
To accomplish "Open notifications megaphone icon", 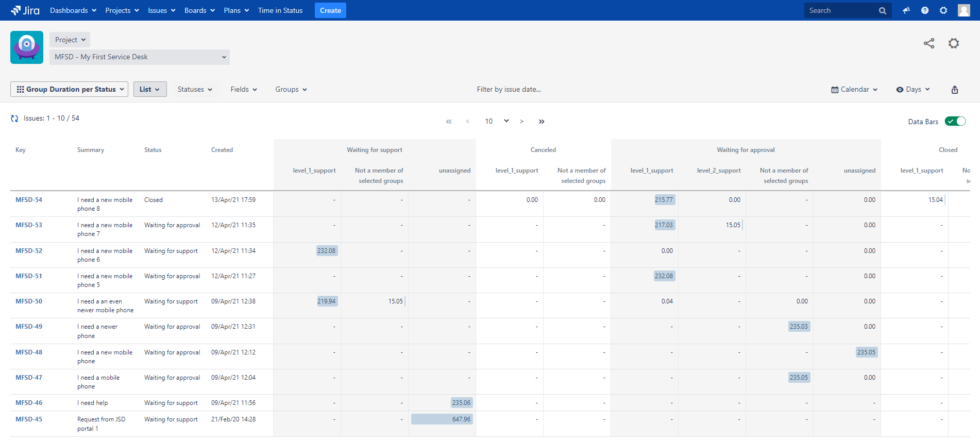I will (x=906, y=10).
